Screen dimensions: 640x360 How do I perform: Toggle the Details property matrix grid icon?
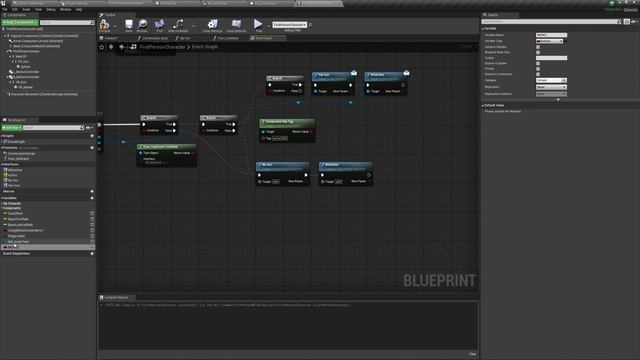click(627, 22)
